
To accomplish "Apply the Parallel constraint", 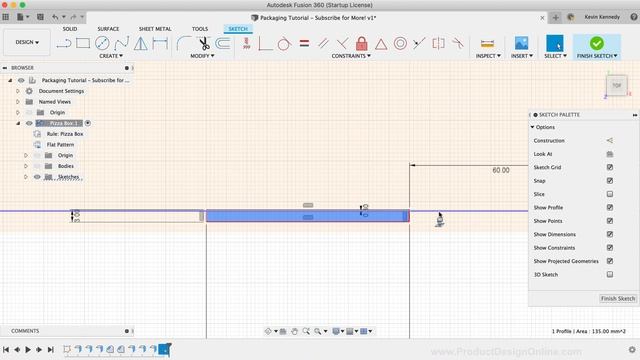I will [323, 43].
